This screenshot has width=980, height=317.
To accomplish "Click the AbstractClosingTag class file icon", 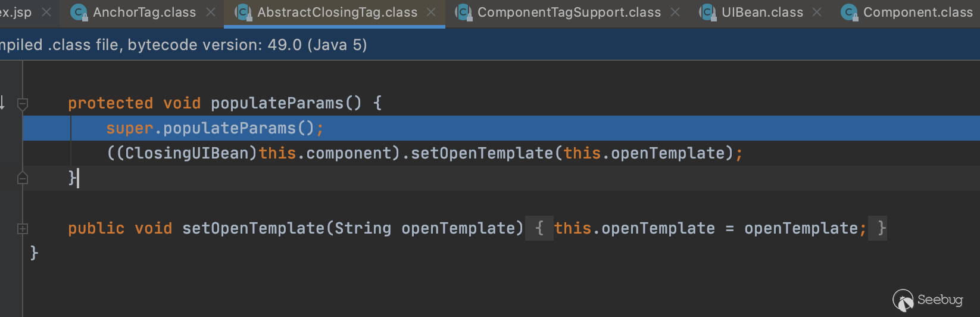I will pos(243,13).
